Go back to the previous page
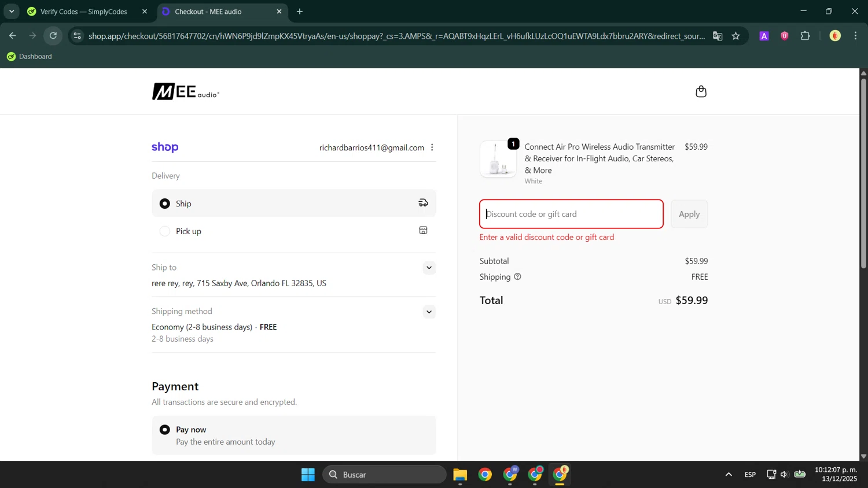Screen dimensions: 868x488 (x=12, y=36)
